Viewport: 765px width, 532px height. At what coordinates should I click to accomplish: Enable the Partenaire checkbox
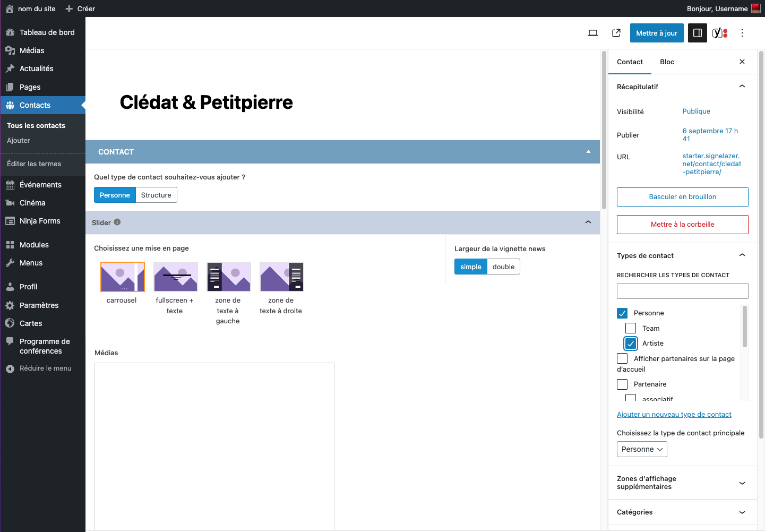point(622,384)
